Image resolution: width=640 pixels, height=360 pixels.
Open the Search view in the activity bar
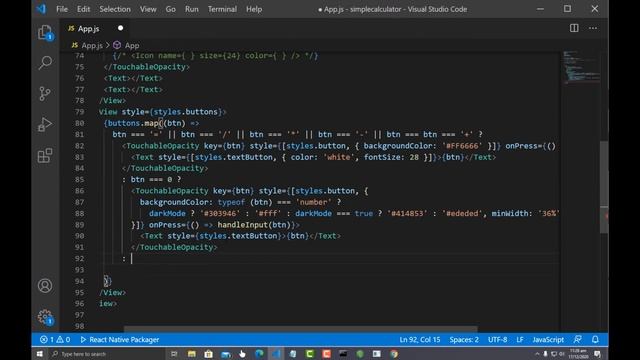click(x=45, y=63)
